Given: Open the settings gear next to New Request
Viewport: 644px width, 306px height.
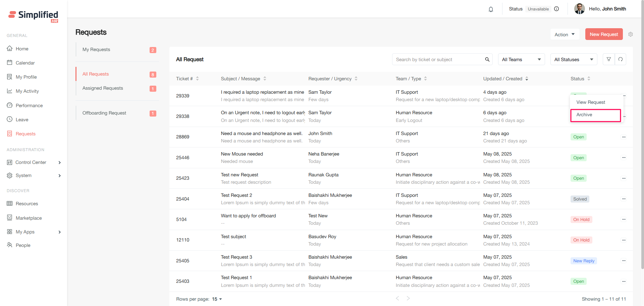Looking at the screenshot, I should (631, 34).
